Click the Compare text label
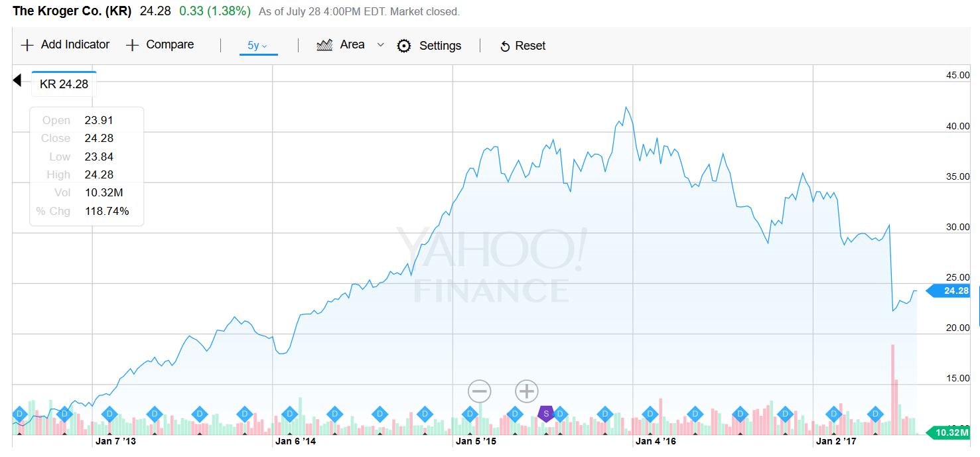Image resolution: width=980 pixels, height=457 pixels. [170, 44]
